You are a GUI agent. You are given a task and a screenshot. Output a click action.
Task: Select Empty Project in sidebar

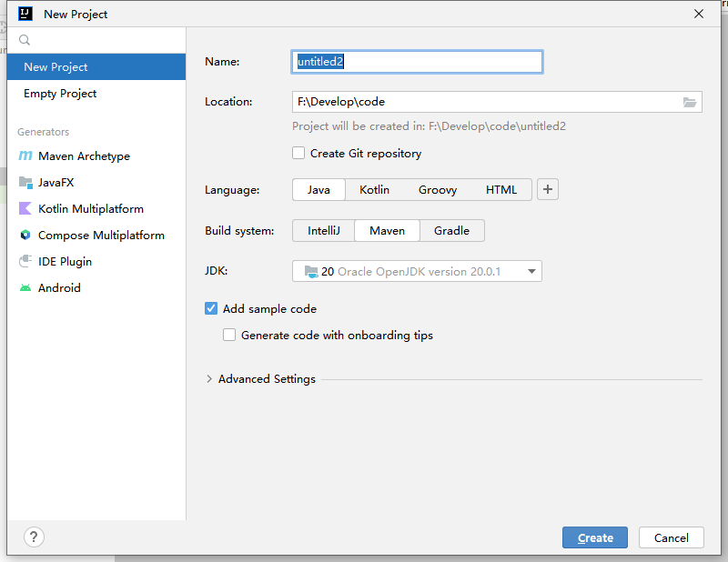(x=60, y=94)
